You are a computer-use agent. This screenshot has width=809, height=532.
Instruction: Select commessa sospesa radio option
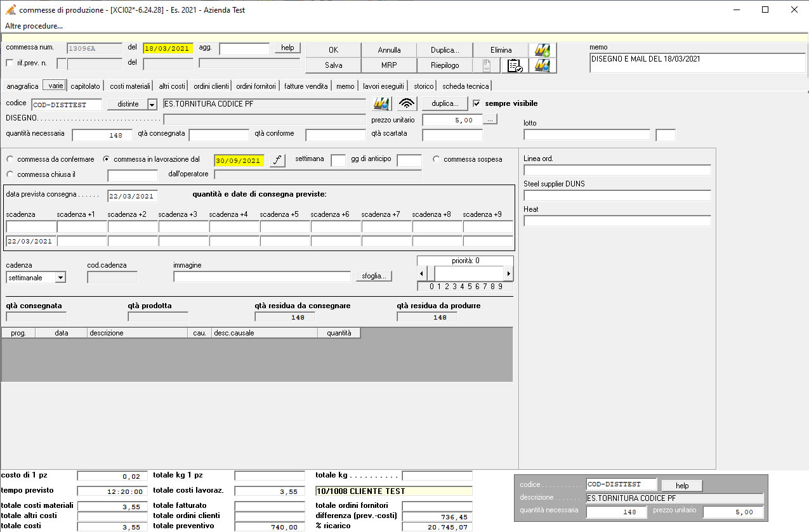click(x=436, y=159)
